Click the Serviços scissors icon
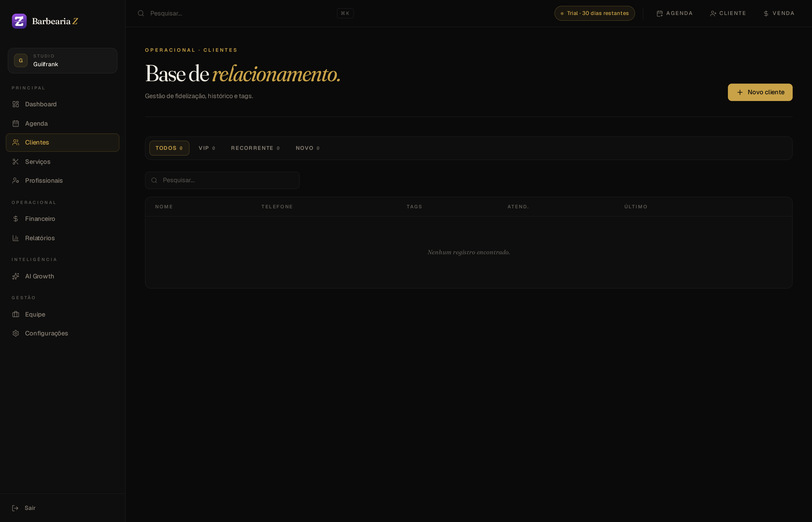This screenshot has width=812, height=522. coord(16,162)
